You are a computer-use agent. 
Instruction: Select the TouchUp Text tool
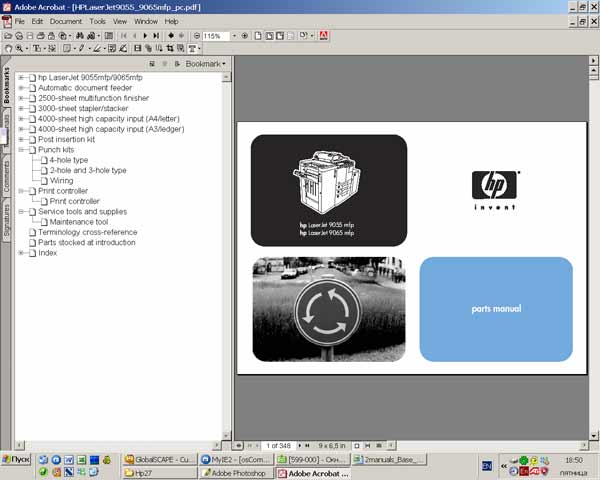(192, 49)
